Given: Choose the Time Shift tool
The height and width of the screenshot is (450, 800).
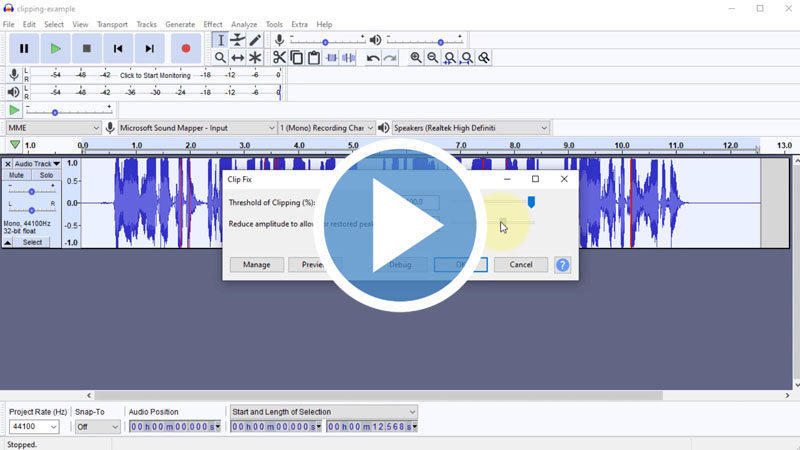Looking at the screenshot, I should pos(238,58).
